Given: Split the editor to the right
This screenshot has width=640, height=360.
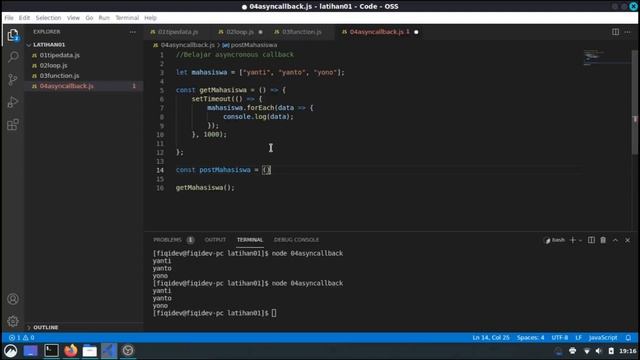Looking at the screenshot, I should 615,32.
